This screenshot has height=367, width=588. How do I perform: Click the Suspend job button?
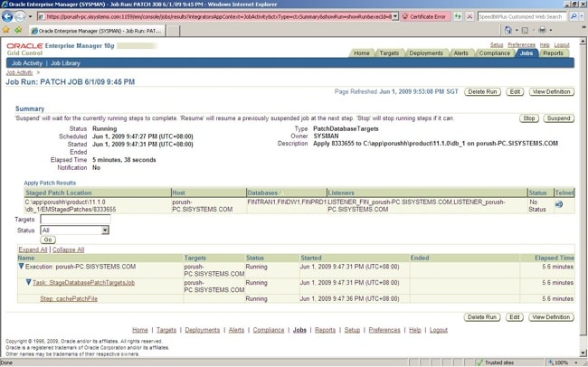tap(558, 118)
